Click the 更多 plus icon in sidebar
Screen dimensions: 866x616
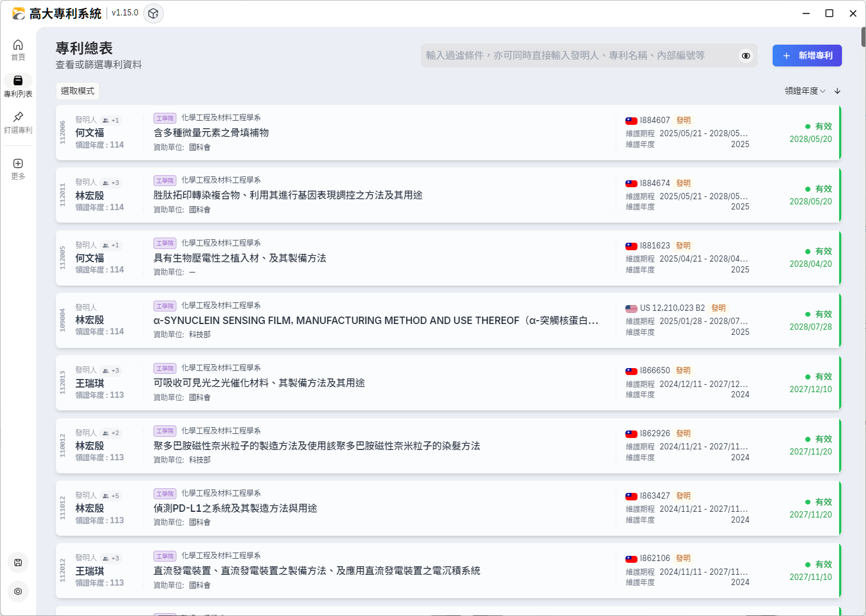coord(18,164)
